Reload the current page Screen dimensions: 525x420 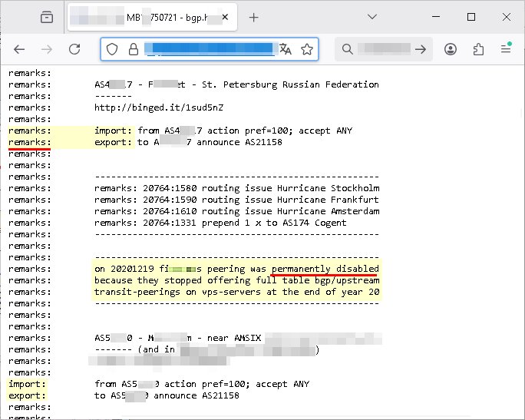click(74, 49)
